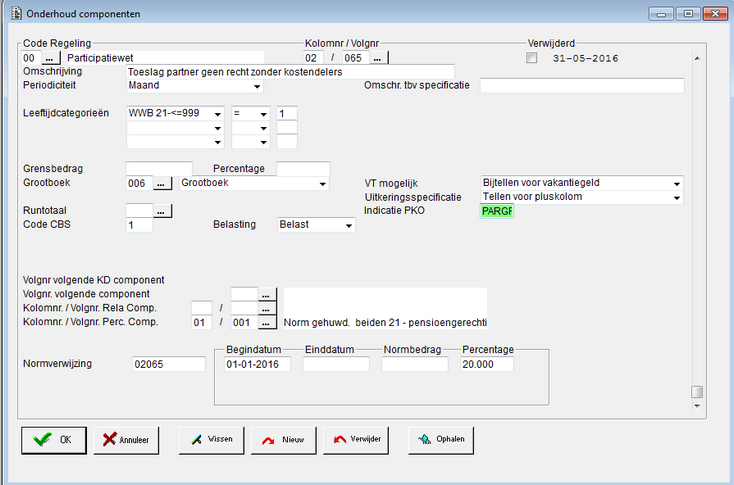Image resolution: width=734 pixels, height=485 pixels.
Task: Click the Percentage field next to Grensbedrag
Action: coord(303,169)
